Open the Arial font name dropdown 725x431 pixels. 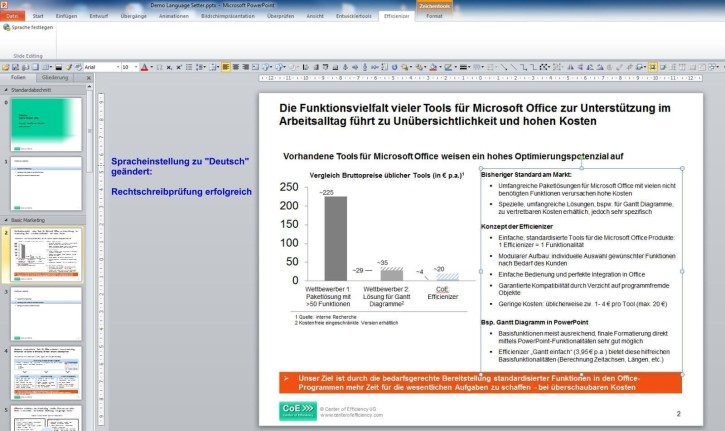pyautogui.click(x=118, y=67)
